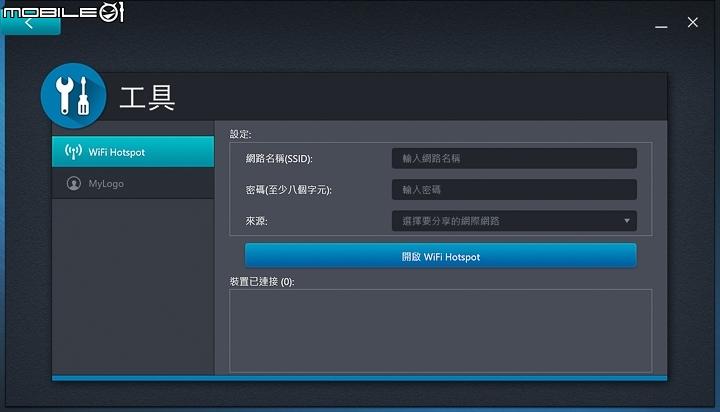Click the 網路名稱(SSID) label

279,159
